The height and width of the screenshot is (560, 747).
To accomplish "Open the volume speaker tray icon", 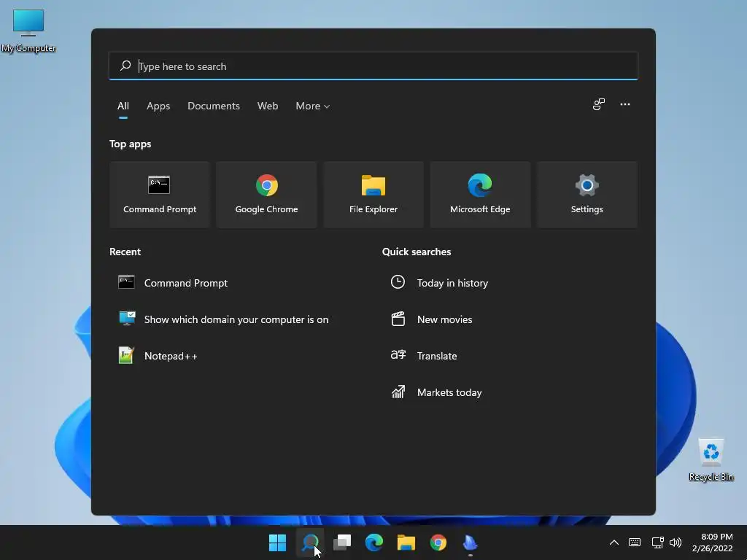I will coord(676,542).
